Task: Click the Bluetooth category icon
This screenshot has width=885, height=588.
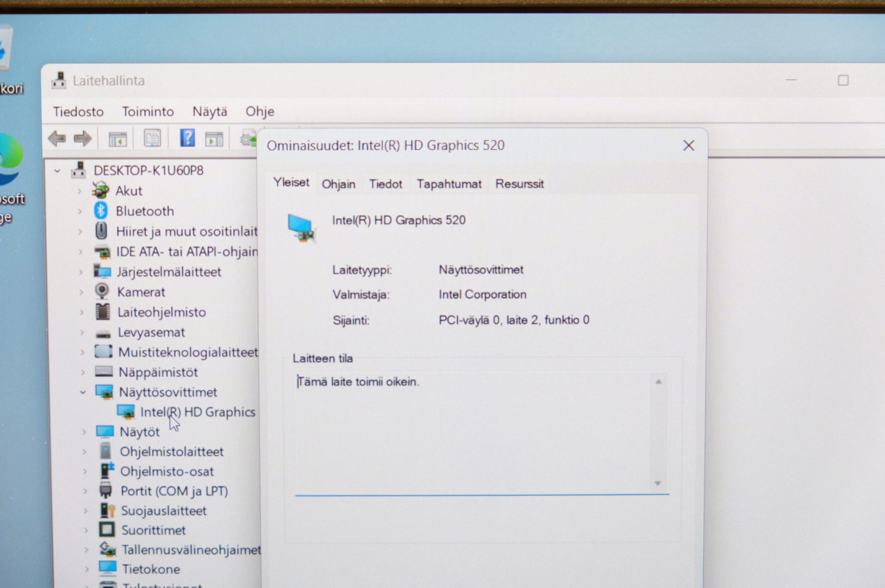Action: [101, 211]
